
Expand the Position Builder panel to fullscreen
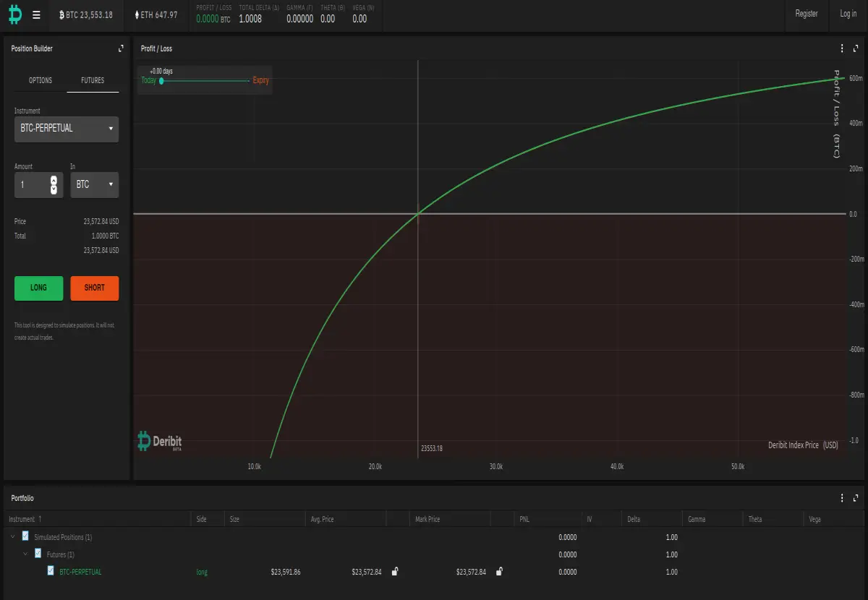click(121, 48)
